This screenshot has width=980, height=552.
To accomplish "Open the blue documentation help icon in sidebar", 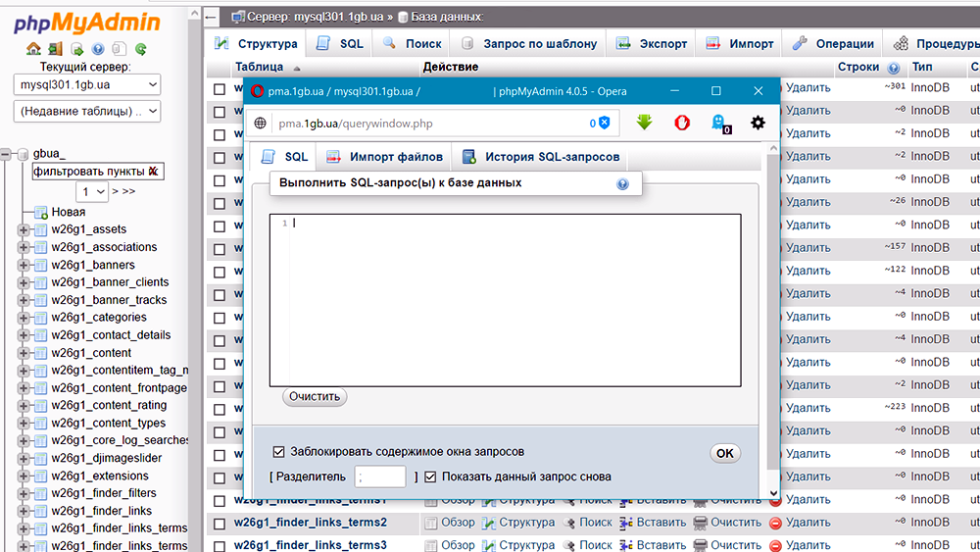I will 98,49.
